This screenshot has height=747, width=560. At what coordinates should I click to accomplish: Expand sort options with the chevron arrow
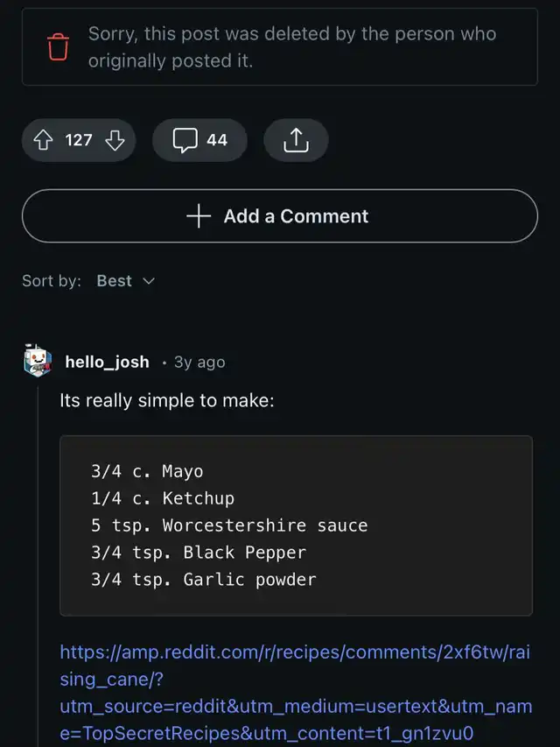coord(148,281)
